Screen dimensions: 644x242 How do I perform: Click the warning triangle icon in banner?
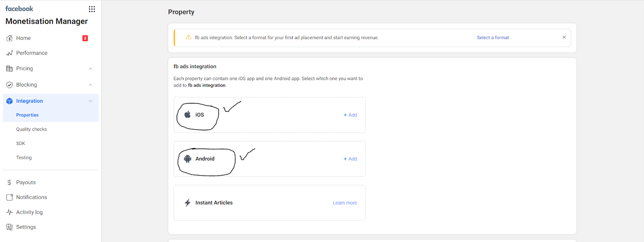tap(188, 37)
